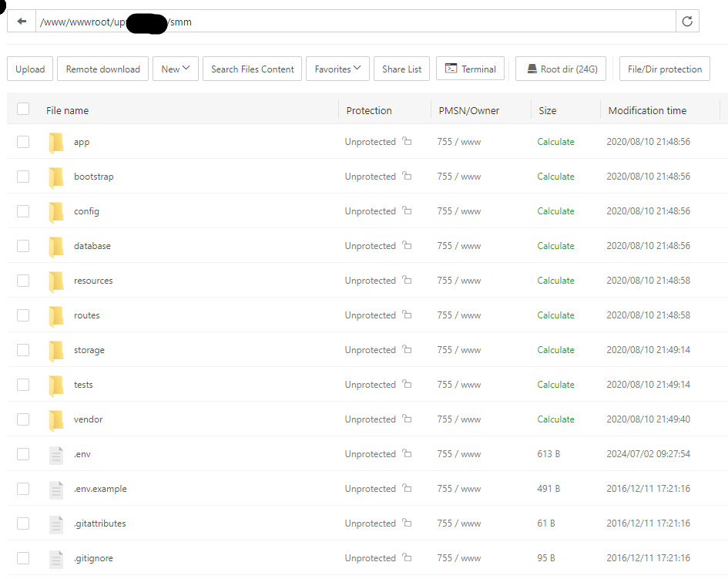This screenshot has width=728, height=579.
Task: Click the .env file icon
Action: pos(56,454)
